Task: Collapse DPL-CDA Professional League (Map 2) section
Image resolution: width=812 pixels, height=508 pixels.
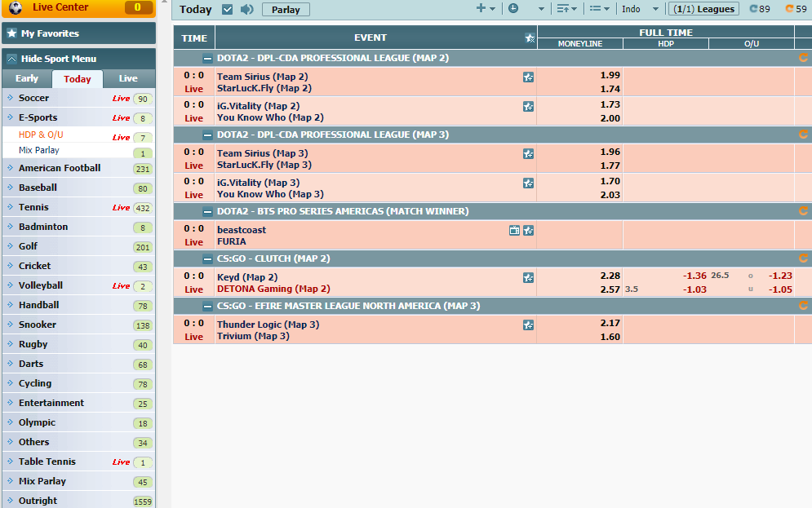Action: tap(207, 59)
